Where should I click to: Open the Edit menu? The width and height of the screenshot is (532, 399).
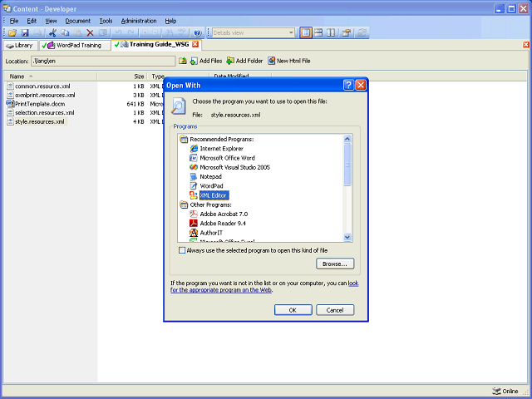click(32, 21)
